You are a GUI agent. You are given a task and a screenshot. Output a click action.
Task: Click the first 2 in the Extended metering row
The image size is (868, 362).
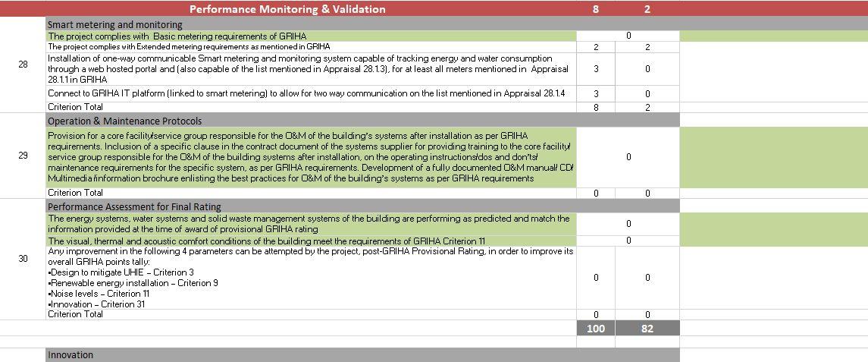[596, 47]
